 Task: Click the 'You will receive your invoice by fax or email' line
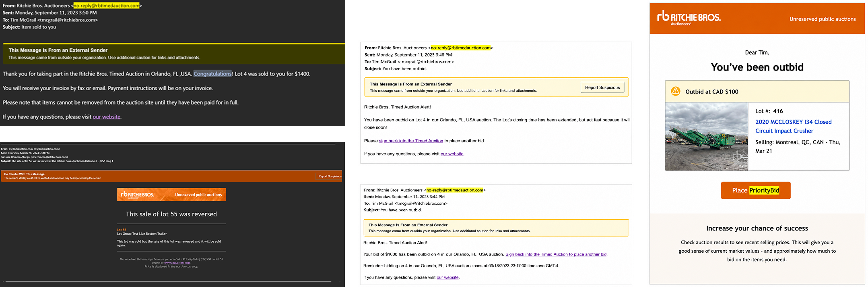click(x=108, y=88)
